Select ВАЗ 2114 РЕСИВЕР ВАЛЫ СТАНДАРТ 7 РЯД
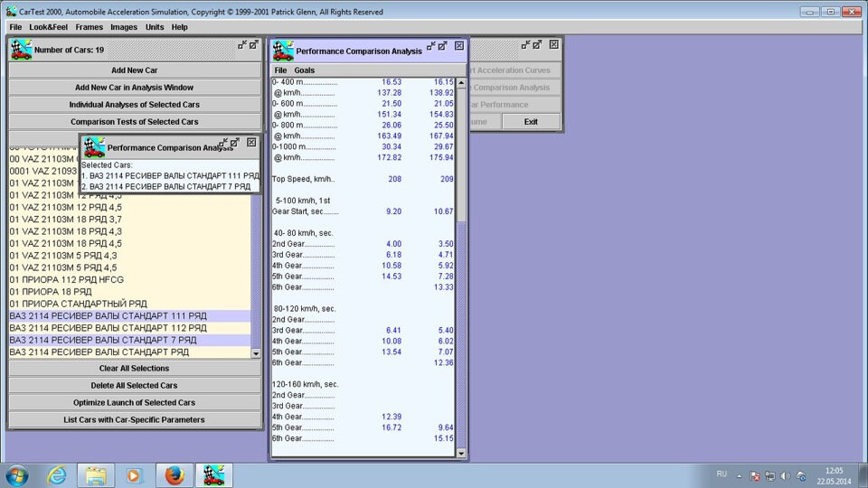The image size is (868, 488). click(129, 341)
